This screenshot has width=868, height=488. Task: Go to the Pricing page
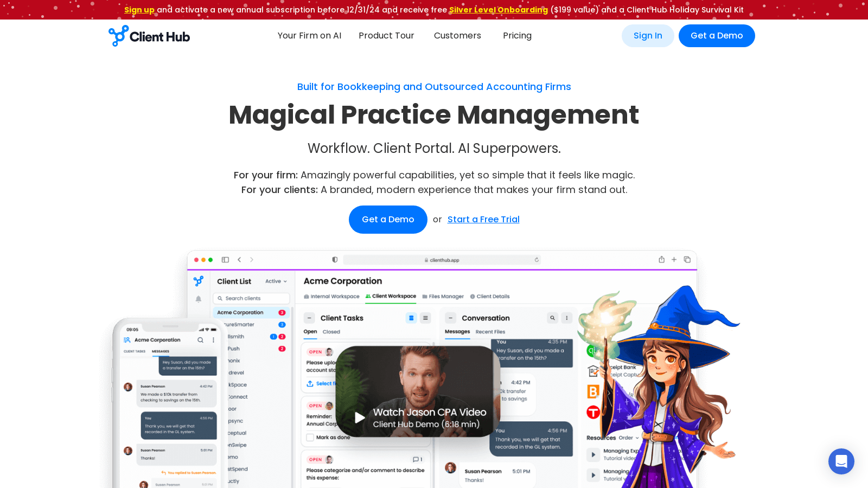pos(517,36)
